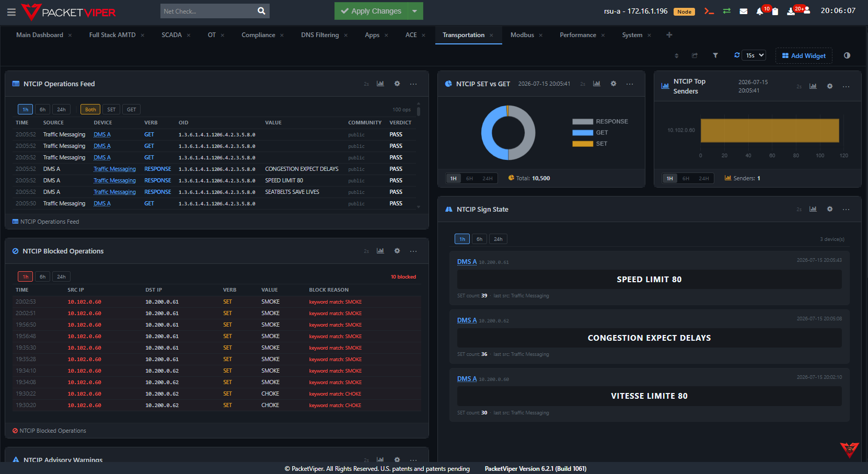Open chart view for NTCIP Blocked Operations
Viewport: 868px width, 474px height.
tap(380, 251)
